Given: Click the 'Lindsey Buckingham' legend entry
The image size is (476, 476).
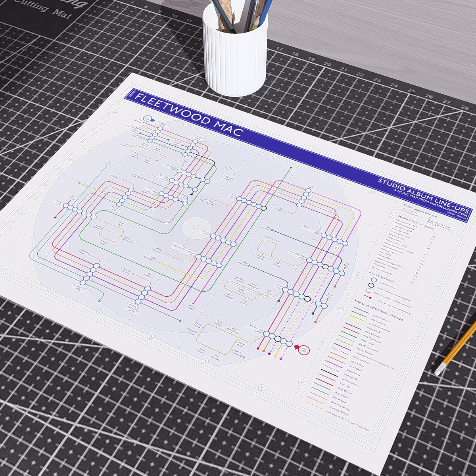Looking at the screenshot, I should tap(380, 328).
